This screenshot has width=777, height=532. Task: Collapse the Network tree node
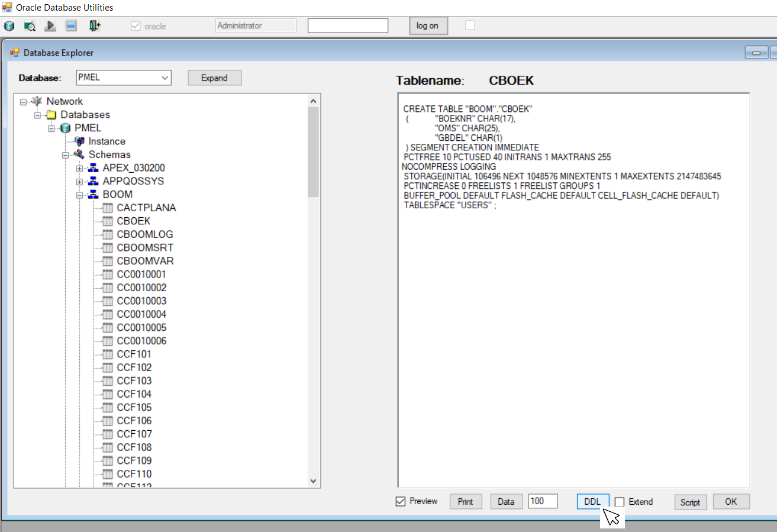click(23, 102)
